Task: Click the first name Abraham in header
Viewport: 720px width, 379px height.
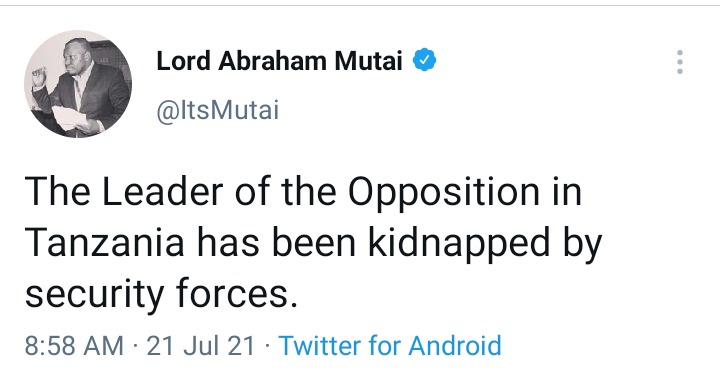Action: point(272,61)
